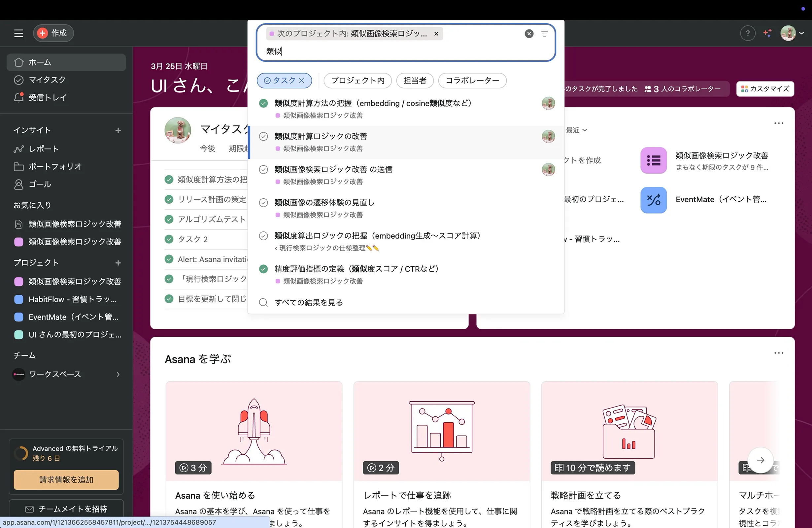Open ゴール in the sidebar
The height and width of the screenshot is (528, 812).
(66, 184)
